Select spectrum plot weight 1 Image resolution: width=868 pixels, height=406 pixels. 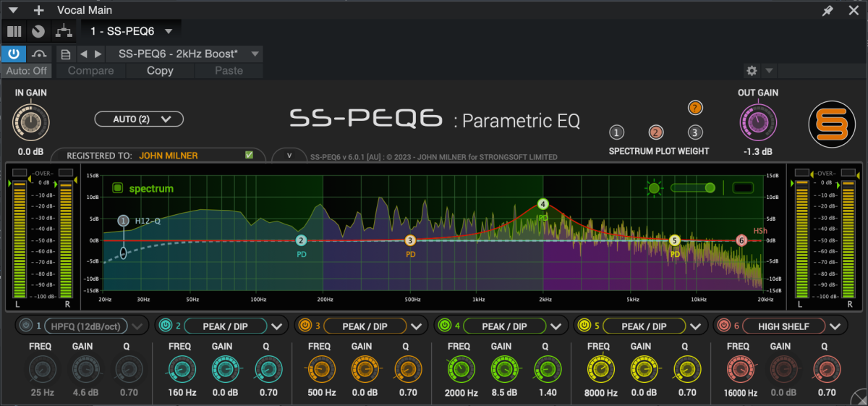point(616,132)
